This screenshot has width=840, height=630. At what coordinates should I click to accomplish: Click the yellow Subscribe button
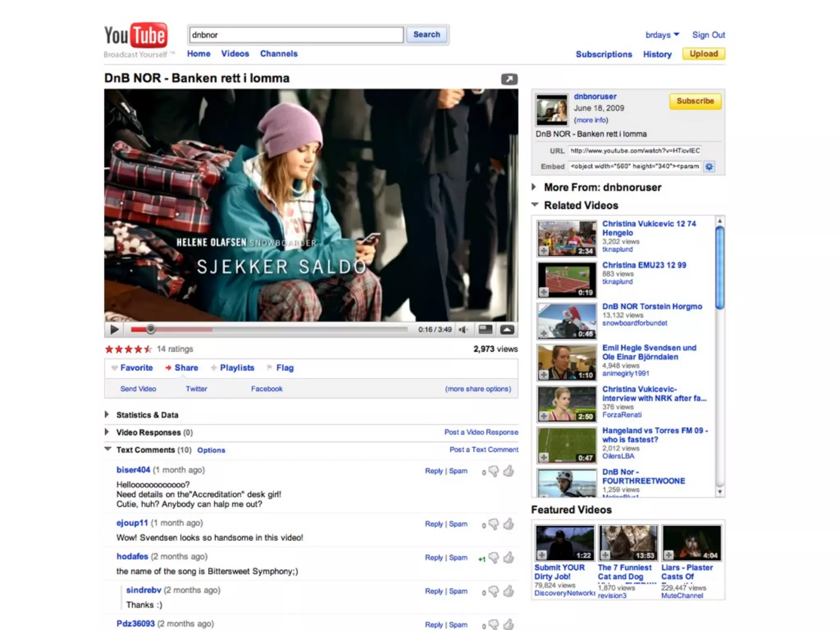pyautogui.click(x=695, y=101)
